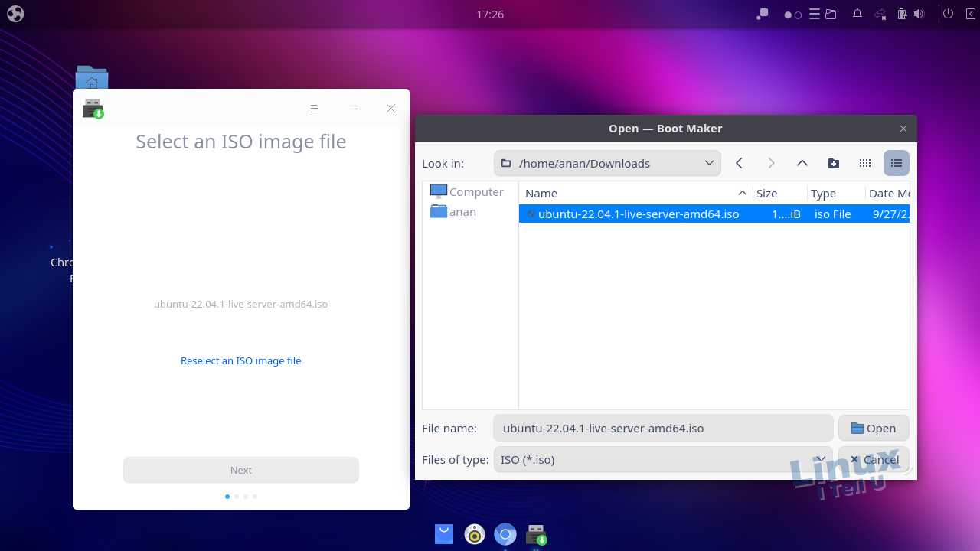Click the clock showing 17:26

pos(490,14)
